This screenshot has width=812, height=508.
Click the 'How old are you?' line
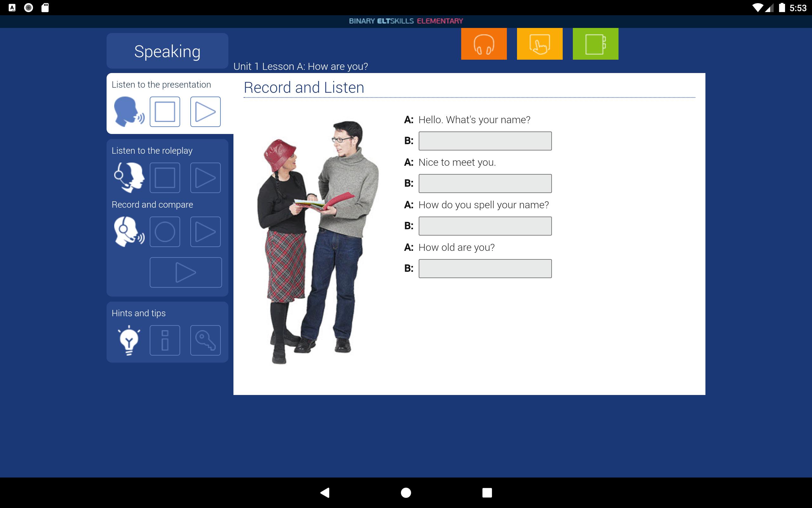coord(456,247)
